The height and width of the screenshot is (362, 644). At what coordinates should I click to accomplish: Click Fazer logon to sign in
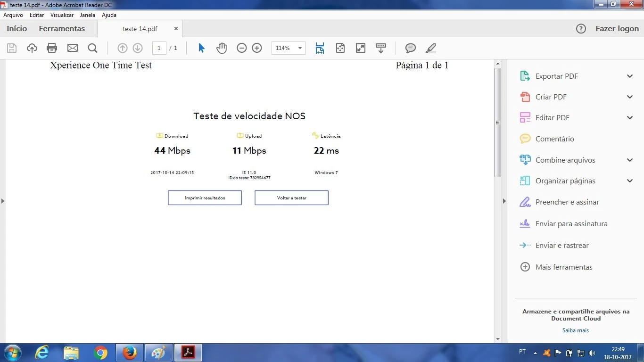tap(617, 29)
